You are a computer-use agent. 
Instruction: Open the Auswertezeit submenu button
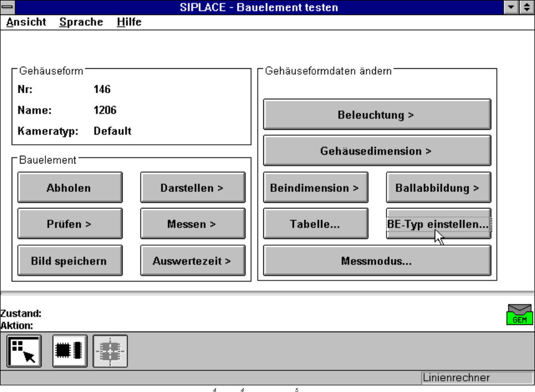point(193,260)
